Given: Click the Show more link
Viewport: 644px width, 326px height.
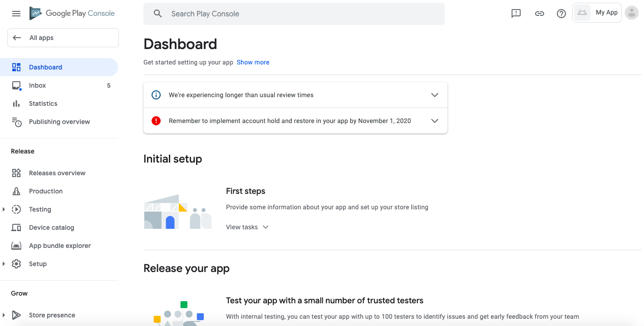Looking at the screenshot, I should point(253,62).
